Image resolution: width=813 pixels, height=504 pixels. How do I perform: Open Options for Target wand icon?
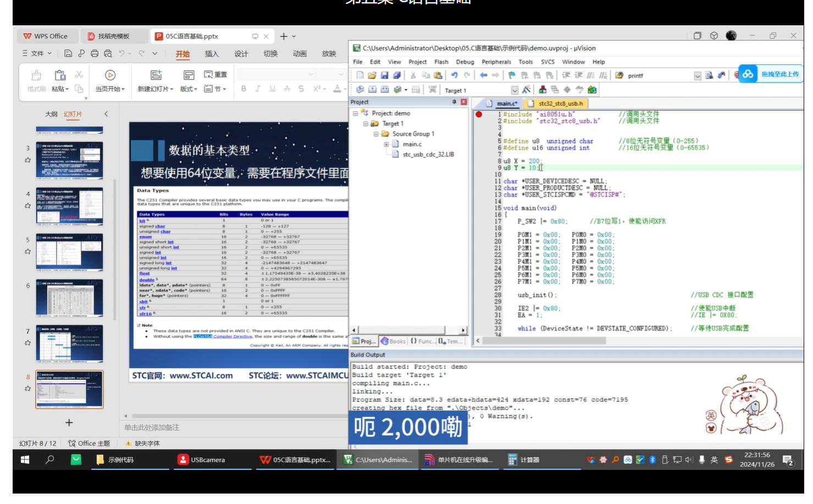(x=527, y=90)
